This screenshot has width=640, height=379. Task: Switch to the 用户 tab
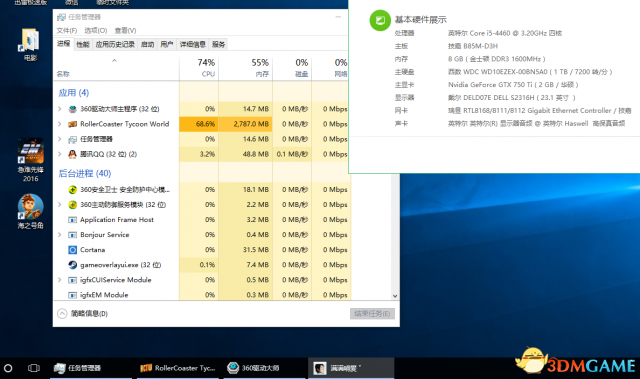point(167,44)
